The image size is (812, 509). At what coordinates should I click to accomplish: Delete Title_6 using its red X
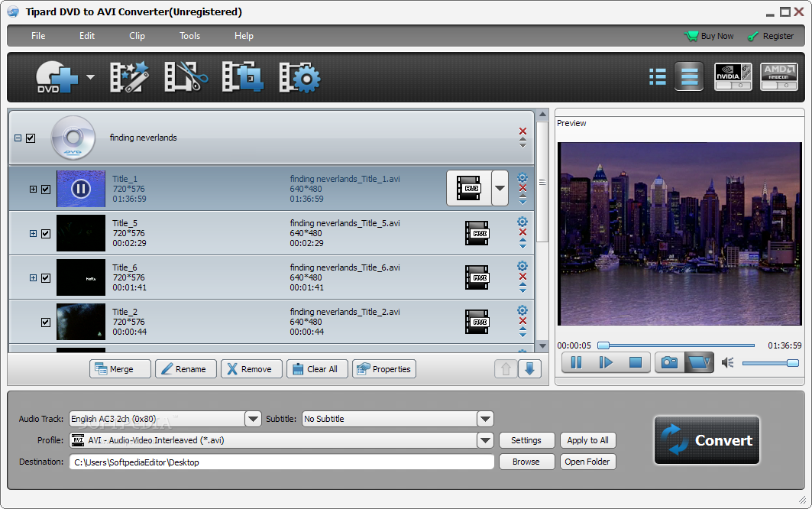point(523,276)
